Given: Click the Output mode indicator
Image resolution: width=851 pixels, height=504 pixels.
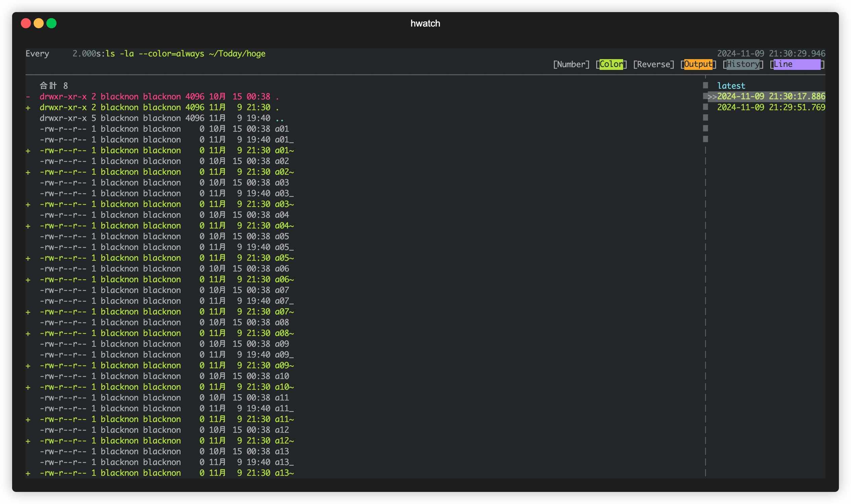Looking at the screenshot, I should (x=698, y=64).
